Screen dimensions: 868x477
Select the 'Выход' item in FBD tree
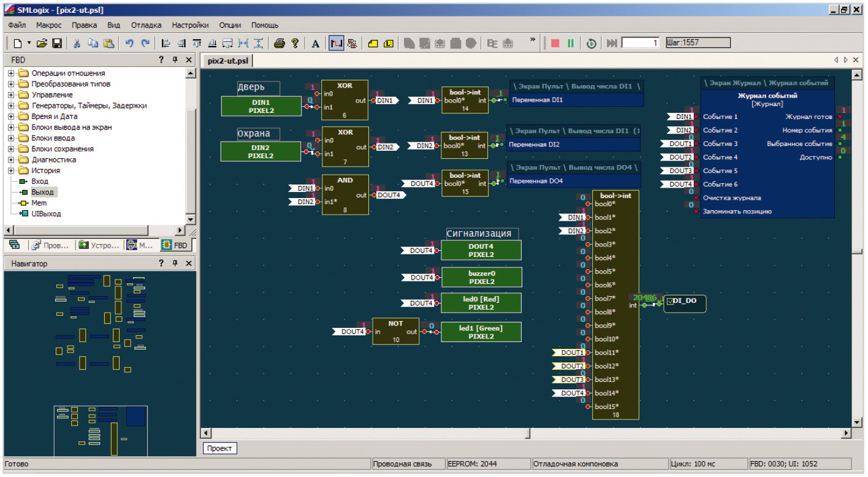point(43,193)
